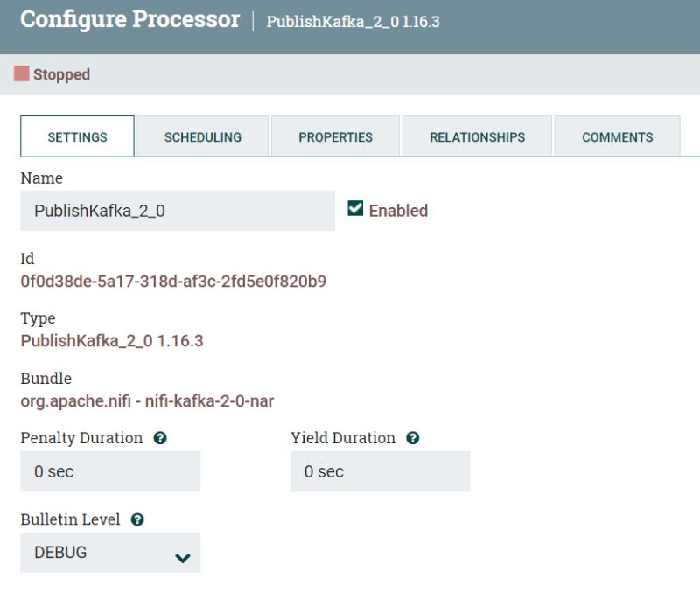700x592 pixels.
Task: Select the SETTINGS tab
Action: [77, 136]
